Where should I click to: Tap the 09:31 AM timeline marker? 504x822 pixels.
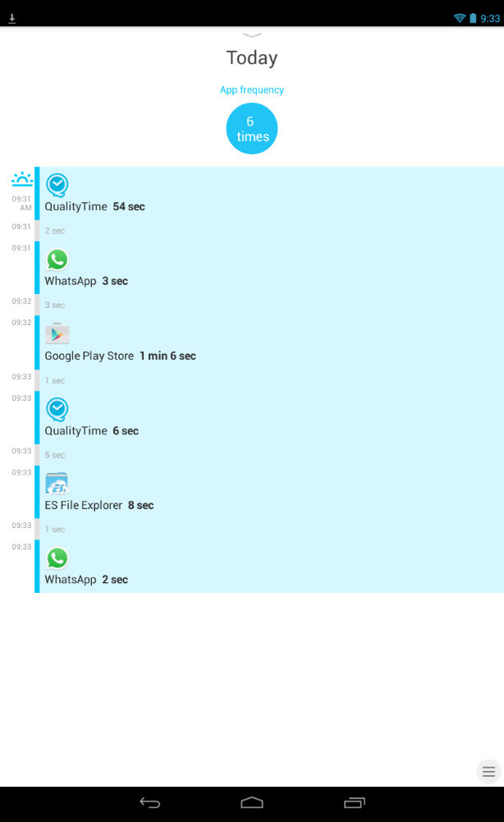coord(22,203)
